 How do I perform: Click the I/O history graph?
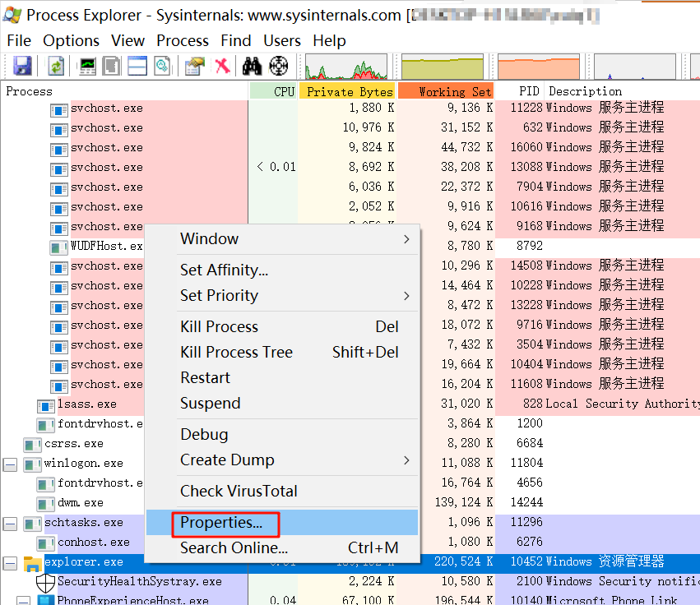pos(635,67)
